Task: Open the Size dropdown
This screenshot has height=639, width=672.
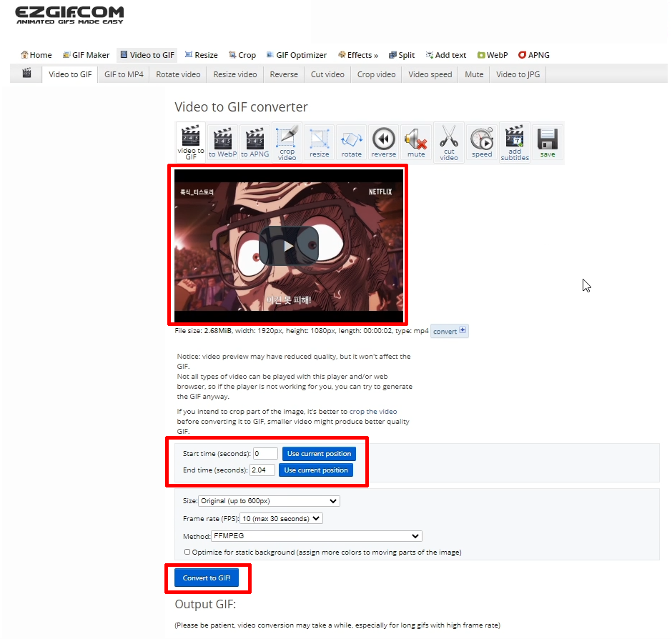Action: 269,501
